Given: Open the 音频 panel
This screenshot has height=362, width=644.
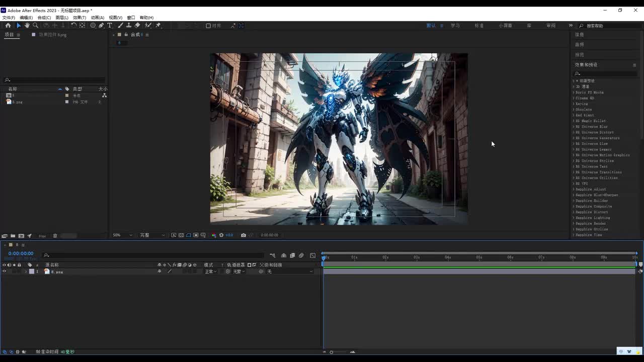Looking at the screenshot, I should 580,45.
